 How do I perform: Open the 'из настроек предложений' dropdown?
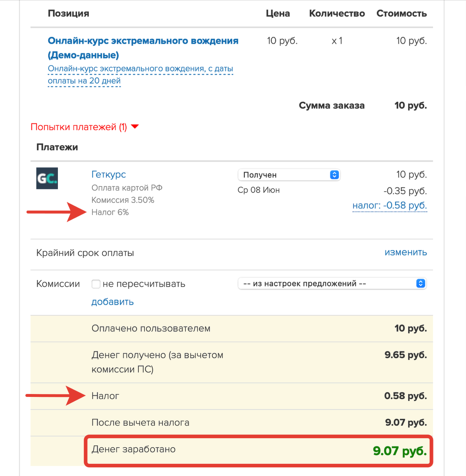coord(332,284)
